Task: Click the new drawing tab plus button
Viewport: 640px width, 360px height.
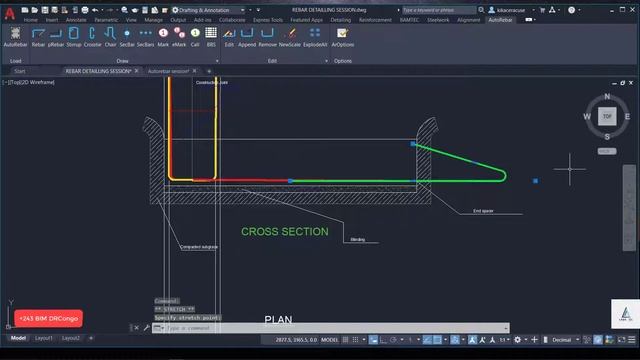Action: pos(209,71)
